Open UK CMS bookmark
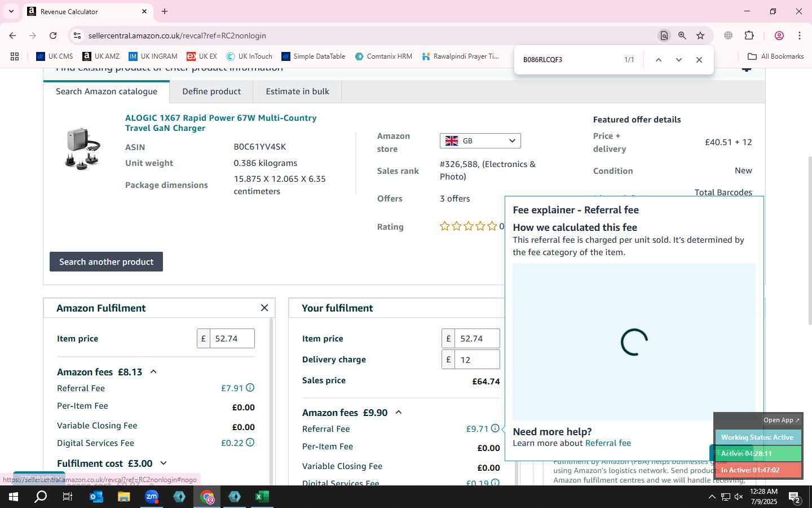The image size is (812, 508). pos(55,56)
